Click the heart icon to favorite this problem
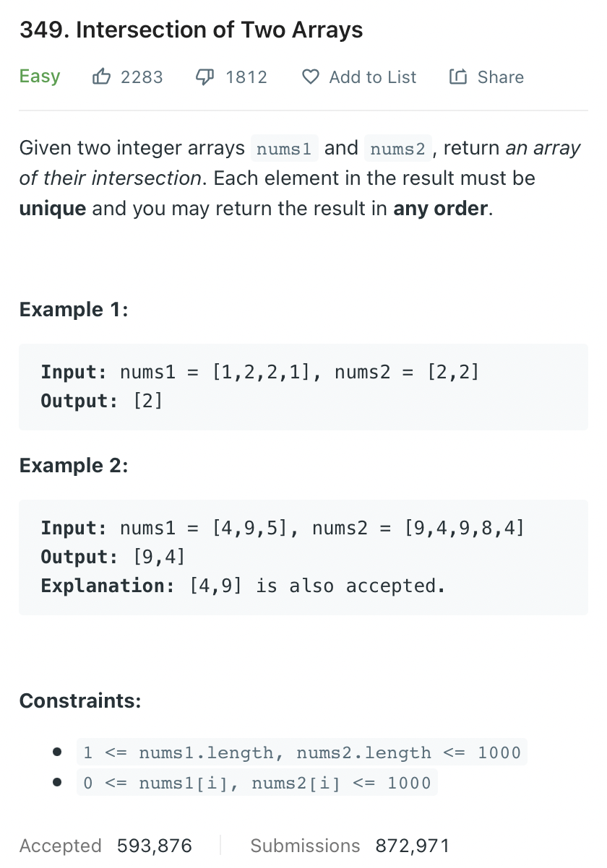This screenshot has height=868, width=607. [309, 77]
